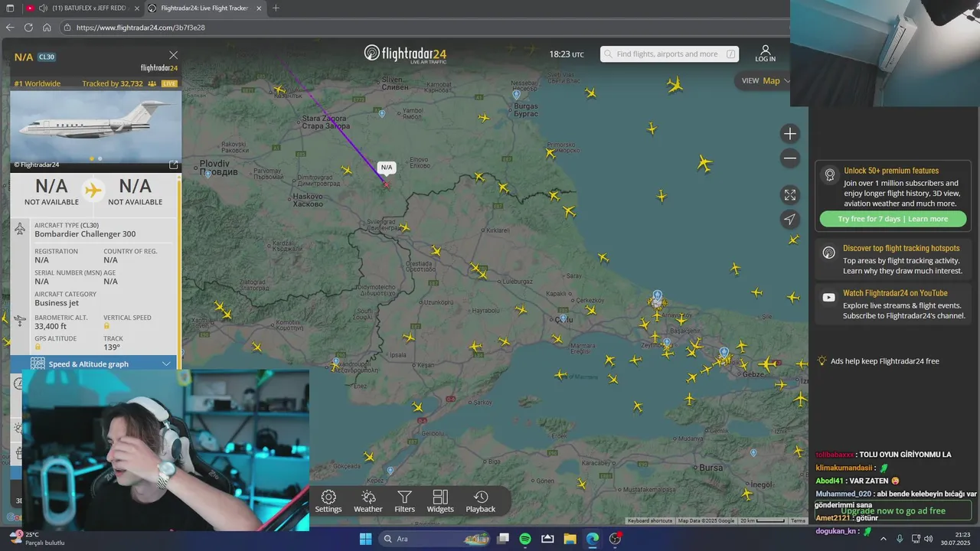Open the Playback feature

pyautogui.click(x=481, y=501)
